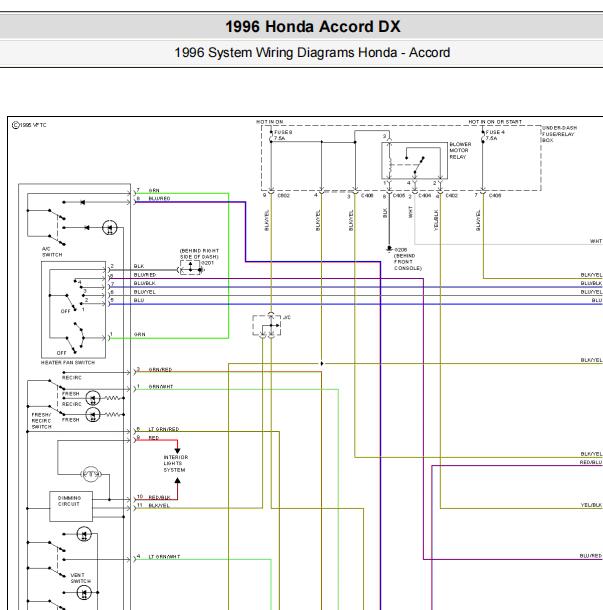
Task: Click the copyright symbol in diagram corner
Action: coord(16,125)
